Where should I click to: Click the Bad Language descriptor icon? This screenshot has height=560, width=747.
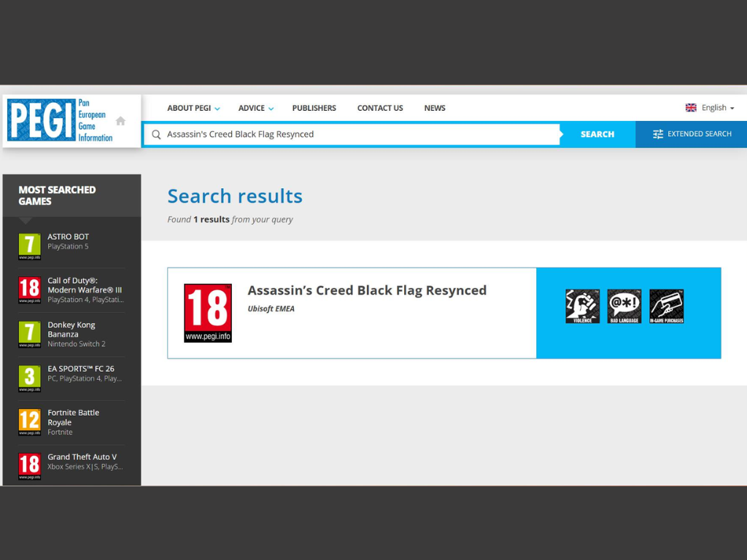[x=624, y=306]
